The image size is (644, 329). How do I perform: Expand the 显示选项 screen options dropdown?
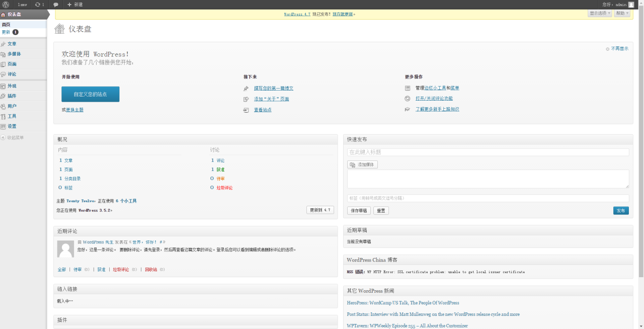pyautogui.click(x=600, y=13)
